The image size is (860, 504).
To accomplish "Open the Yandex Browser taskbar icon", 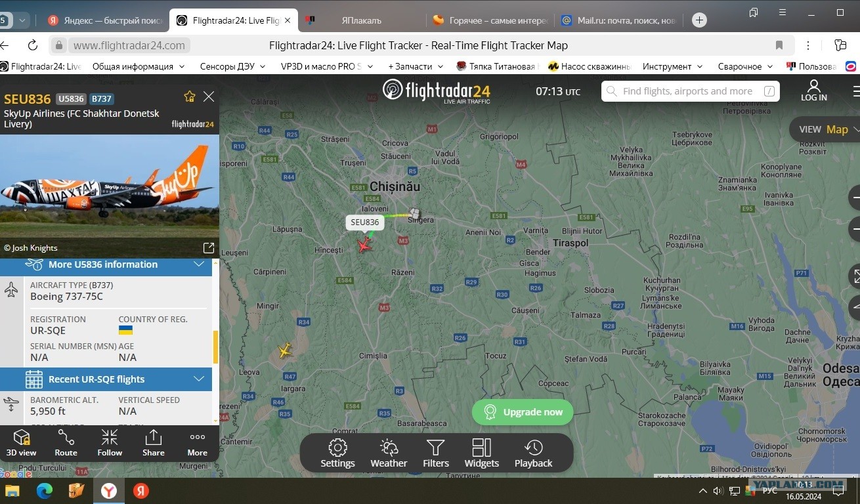I will [109, 490].
